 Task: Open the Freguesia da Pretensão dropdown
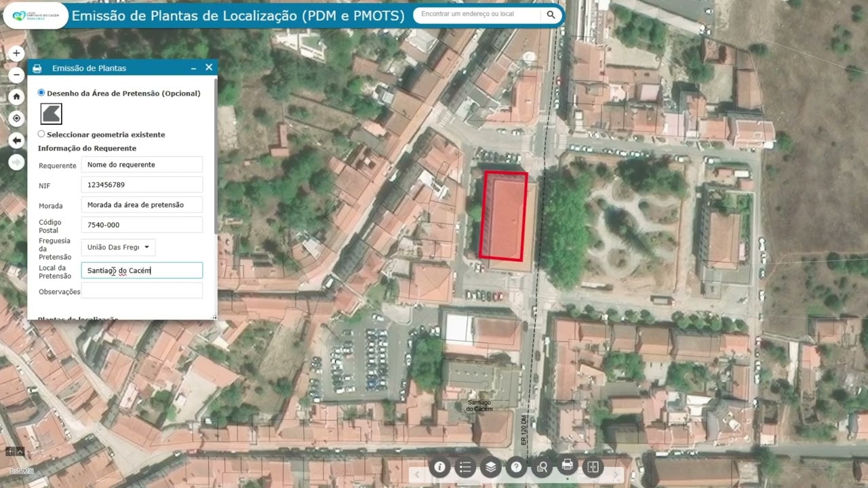pyautogui.click(x=119, y=247)
